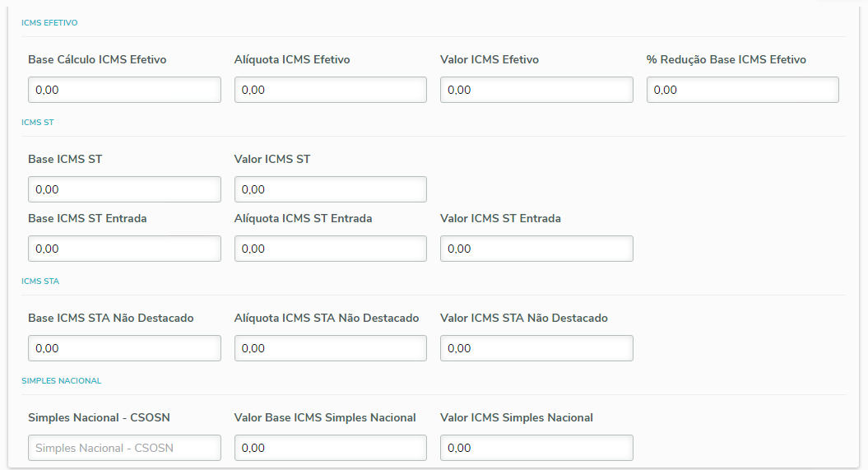Click the Simples Nacional - CSOSN label text
This screenshot has height=470, width=868.
pos(99,417)
